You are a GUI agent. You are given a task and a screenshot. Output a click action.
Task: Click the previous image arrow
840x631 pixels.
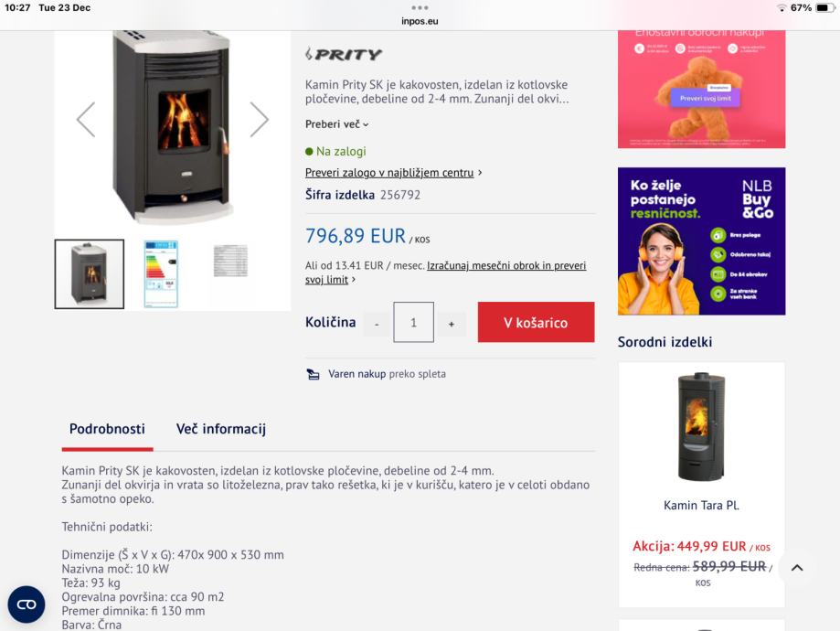tap(86, 120)
